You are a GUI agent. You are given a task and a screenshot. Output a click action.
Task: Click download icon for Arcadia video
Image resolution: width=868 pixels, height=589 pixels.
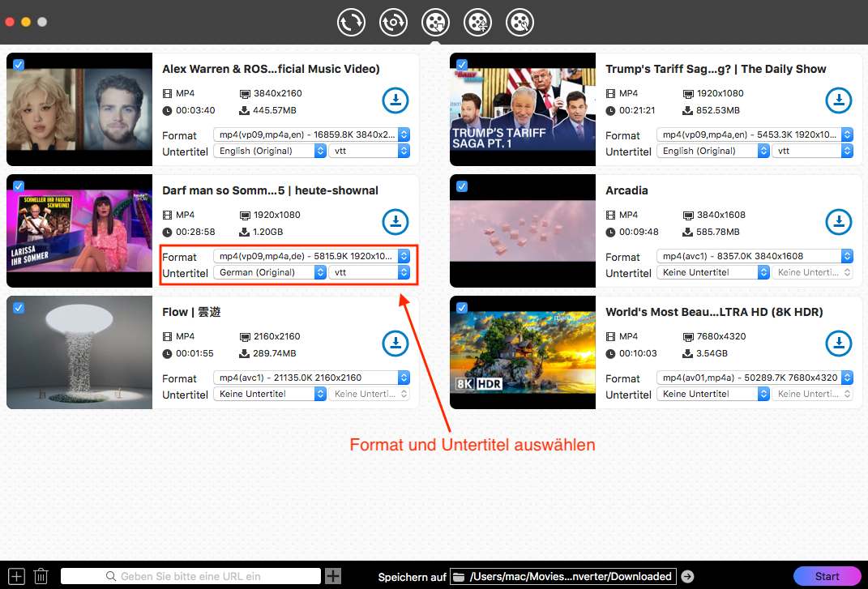point(839,222)
